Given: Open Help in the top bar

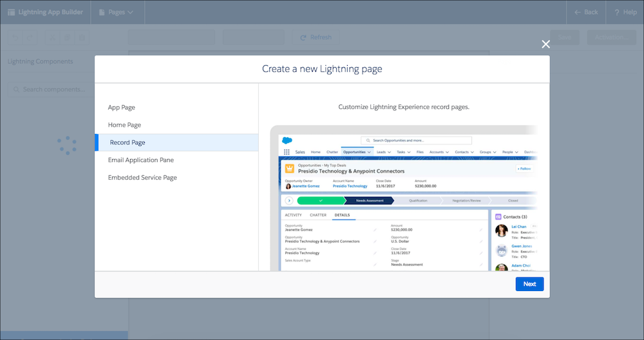Looking at the screenshot, I should point(625,12).
